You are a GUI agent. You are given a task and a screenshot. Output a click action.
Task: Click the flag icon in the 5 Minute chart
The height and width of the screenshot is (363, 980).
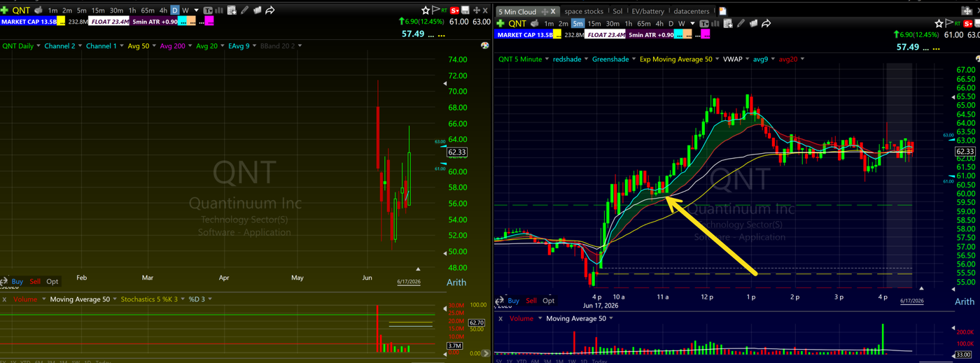coord(948,23)
